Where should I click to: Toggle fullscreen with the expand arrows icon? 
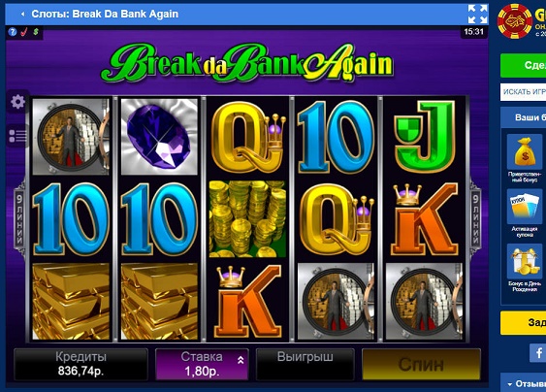click(477, 14)
